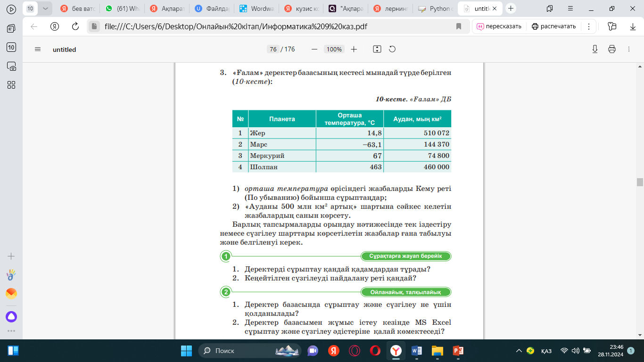Click the 'Планета' column header
This screenshot has height=362, width=644.
click(282, 119)
